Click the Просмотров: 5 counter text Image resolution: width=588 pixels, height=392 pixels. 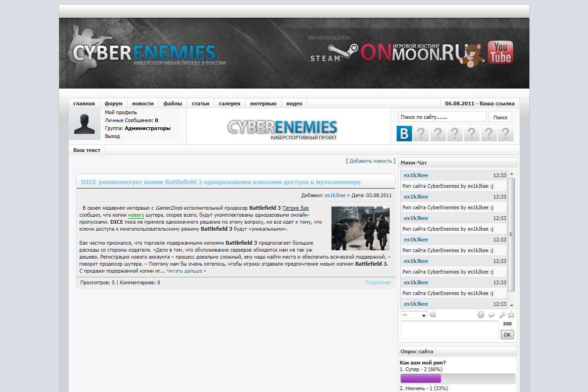pos(97,282)
